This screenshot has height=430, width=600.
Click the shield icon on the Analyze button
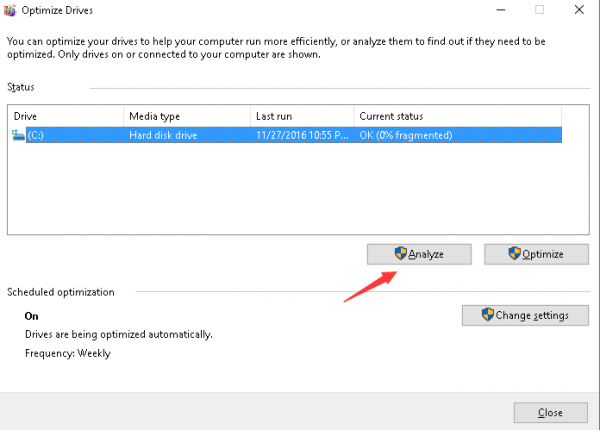click(400, 254)
